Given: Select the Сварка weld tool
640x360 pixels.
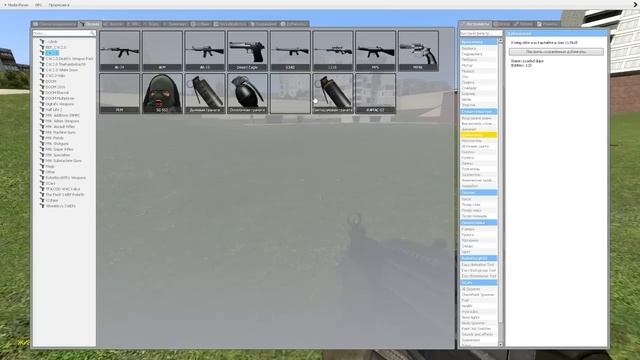Looking at the screenshot, I should [478, 82].
